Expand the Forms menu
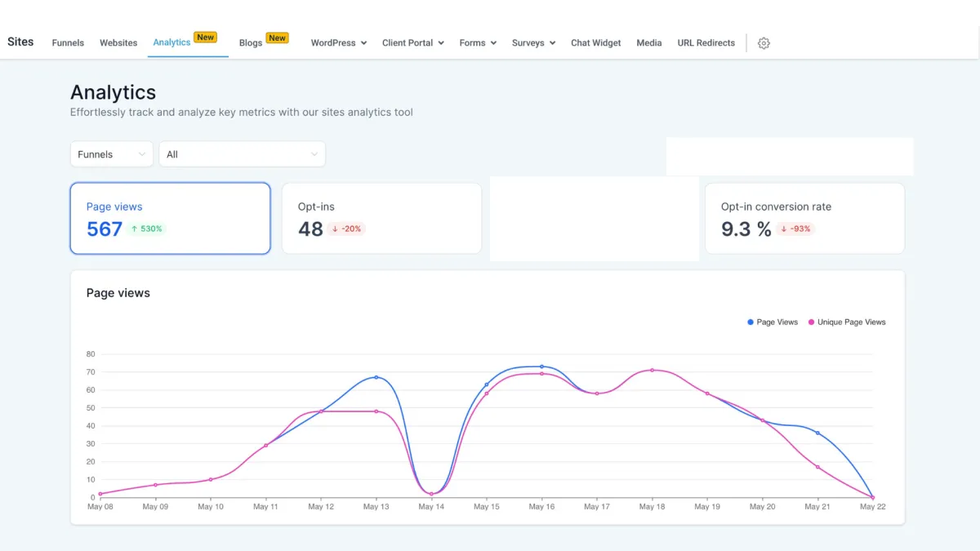Screen dimensions: 980x551 478,43
